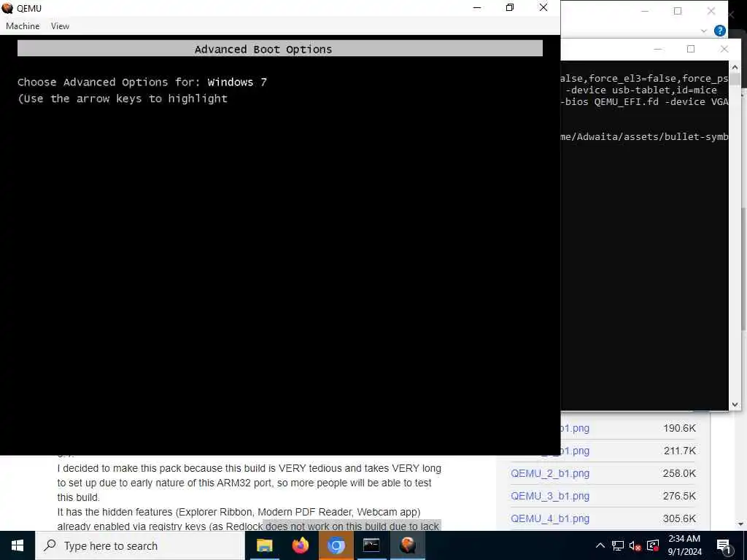747x560 pixels.
Task: Click the Type here to search box
Action: click(139, 545)
